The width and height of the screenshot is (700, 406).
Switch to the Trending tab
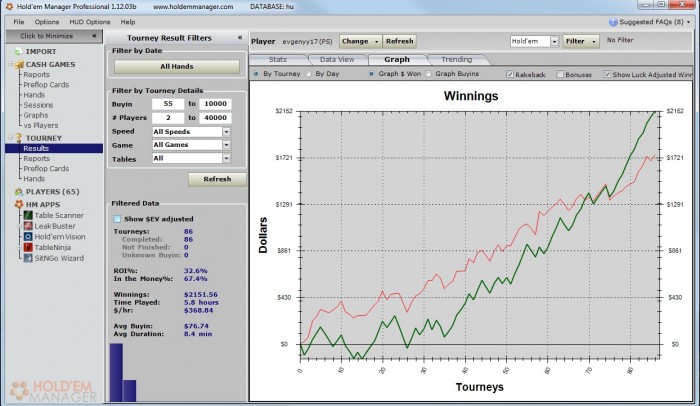(x=457, y=59)
